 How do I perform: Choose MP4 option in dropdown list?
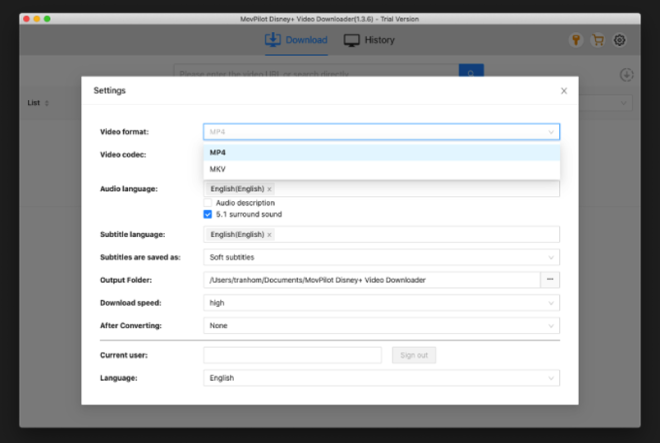tap(381, 152)
